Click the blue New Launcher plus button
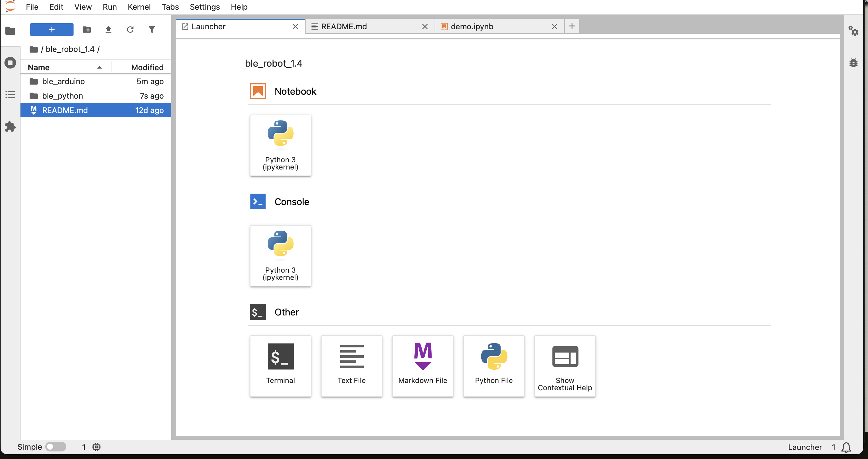The image size is (868, 459). click(x=52, y=30)
